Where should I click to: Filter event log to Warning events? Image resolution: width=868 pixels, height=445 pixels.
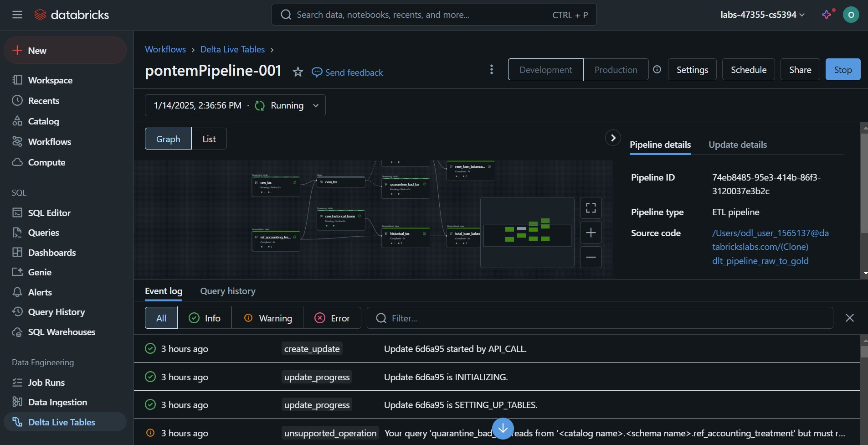267,318
